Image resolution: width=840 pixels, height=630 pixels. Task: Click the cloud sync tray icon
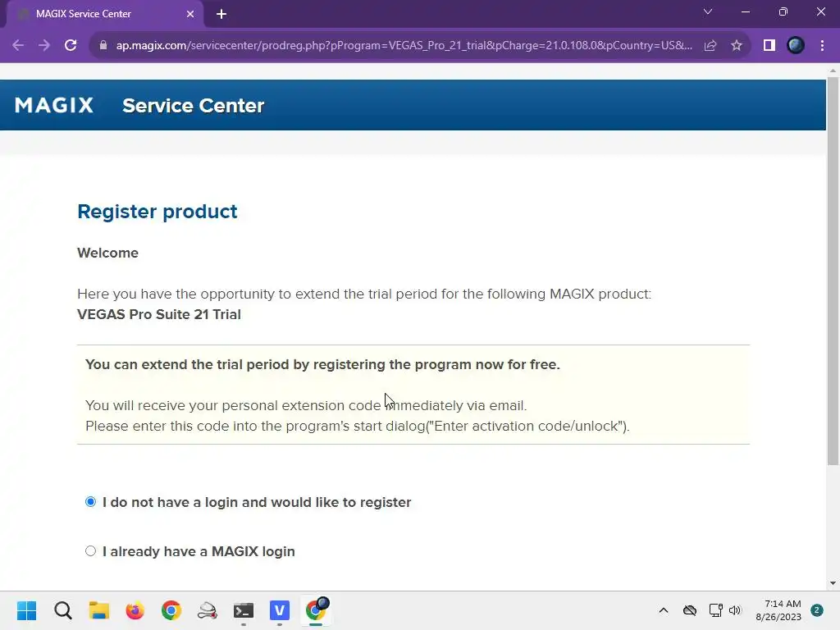click(x=690, y=610)
